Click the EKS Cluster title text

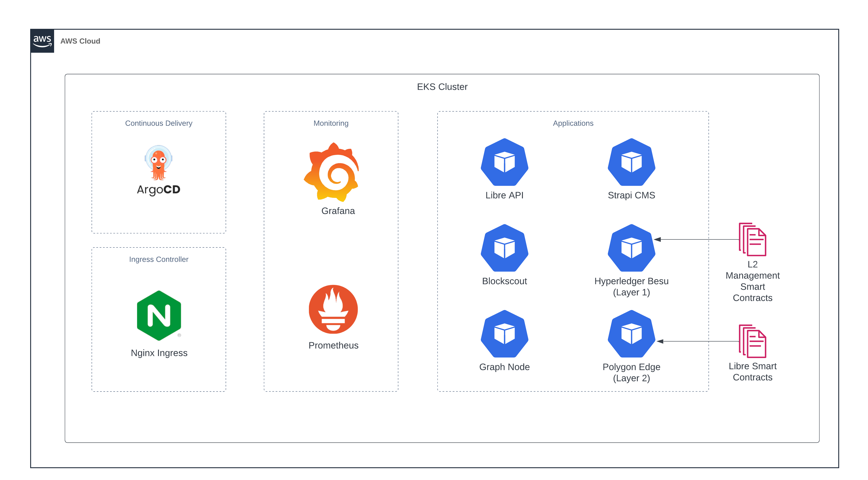[442, 87]
